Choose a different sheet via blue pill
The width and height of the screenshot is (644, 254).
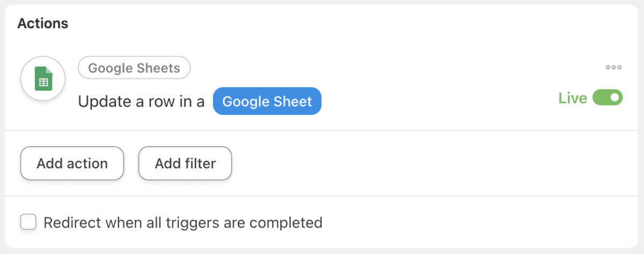tap(267, 101)
